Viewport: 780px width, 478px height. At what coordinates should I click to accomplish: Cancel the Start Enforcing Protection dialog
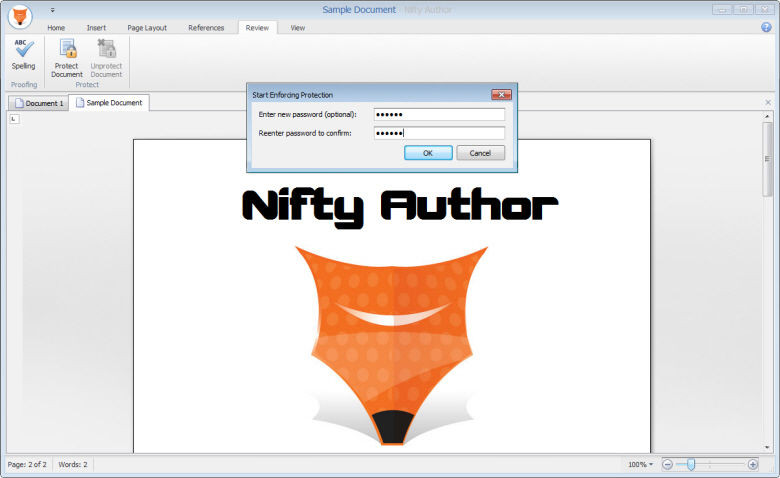[x=481, y=153]
